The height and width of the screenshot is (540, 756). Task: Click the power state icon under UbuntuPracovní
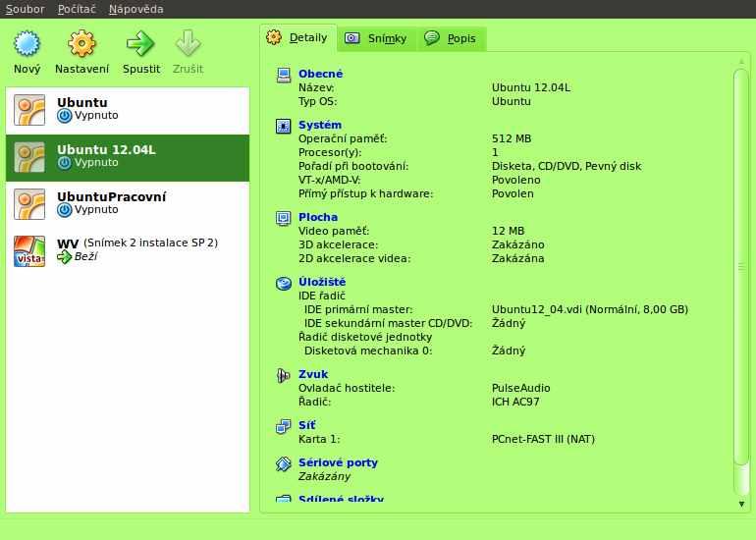pyautogui.click(x=64, y=210)
